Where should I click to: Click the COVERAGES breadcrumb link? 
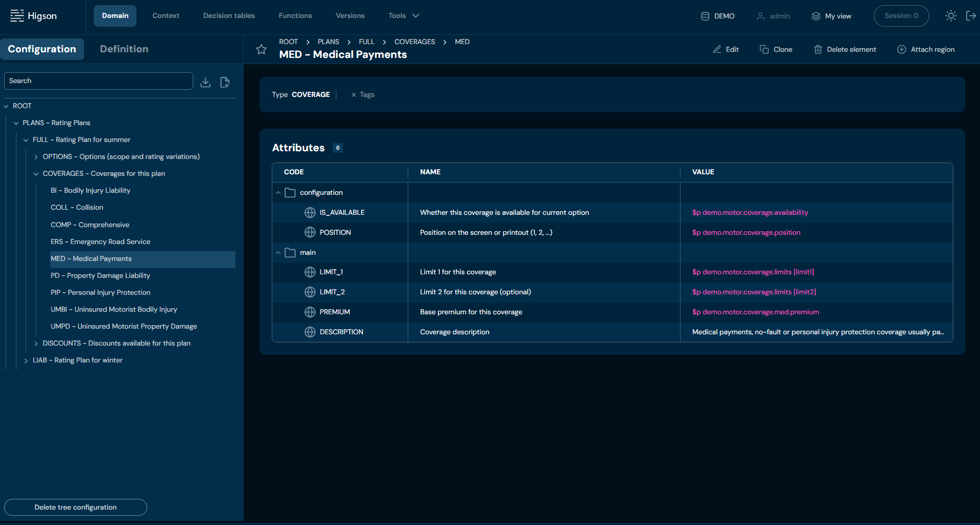(414, 42)
